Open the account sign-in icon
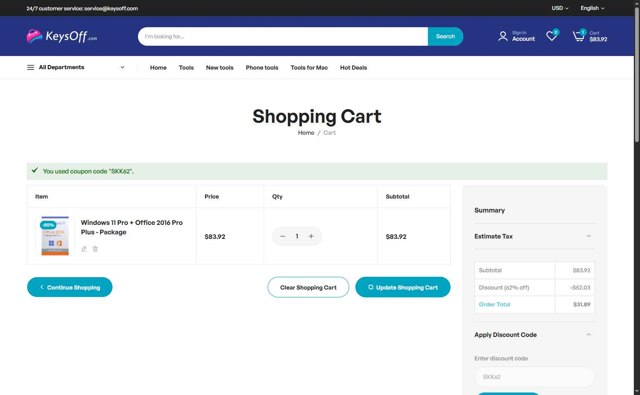Viewport: 640px width, 395px height. 503,36
